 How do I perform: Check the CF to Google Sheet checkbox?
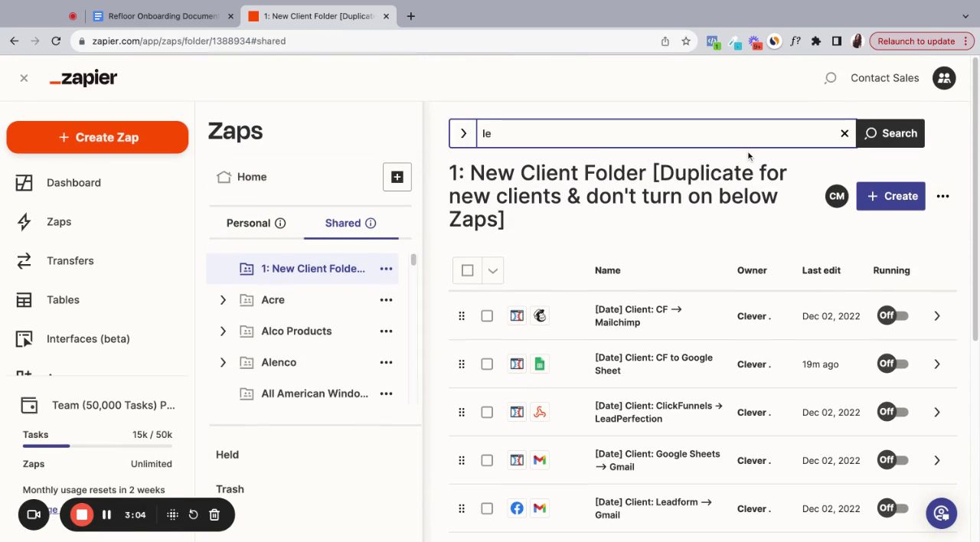(x=487, y=364)
